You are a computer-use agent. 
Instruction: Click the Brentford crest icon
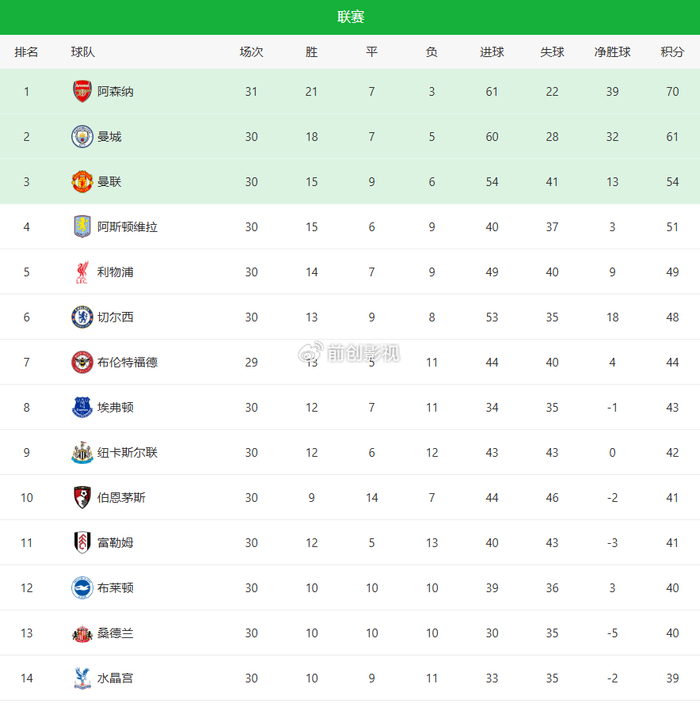point(82,362)
